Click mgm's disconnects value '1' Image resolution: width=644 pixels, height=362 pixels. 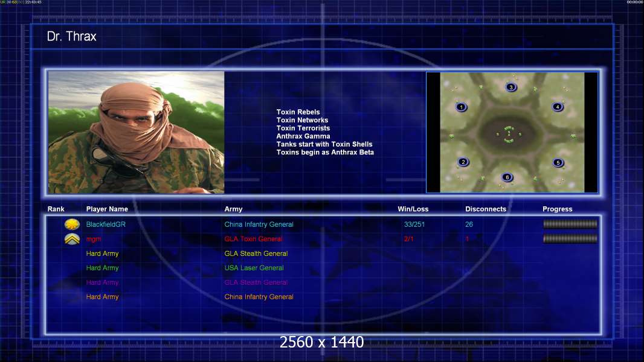click(x=467, y=239)
